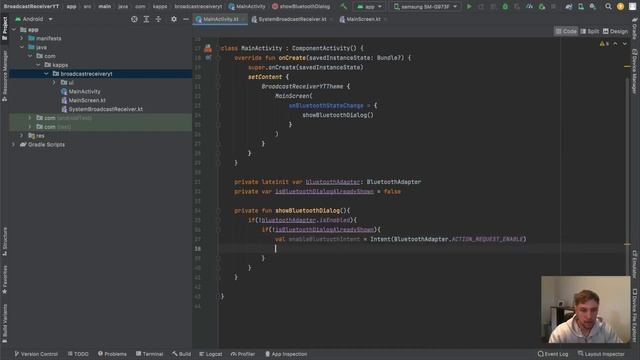Toggle the Favorites side tool window
640x360 pixels.
coord(5,280)
